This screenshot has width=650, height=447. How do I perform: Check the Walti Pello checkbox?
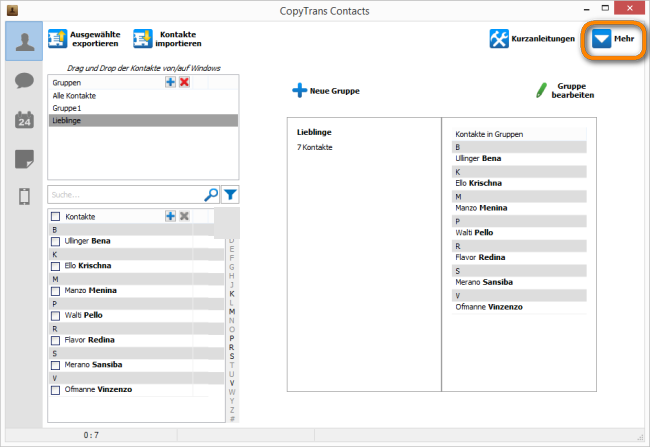pyautogui.click(x=55, y=316)
